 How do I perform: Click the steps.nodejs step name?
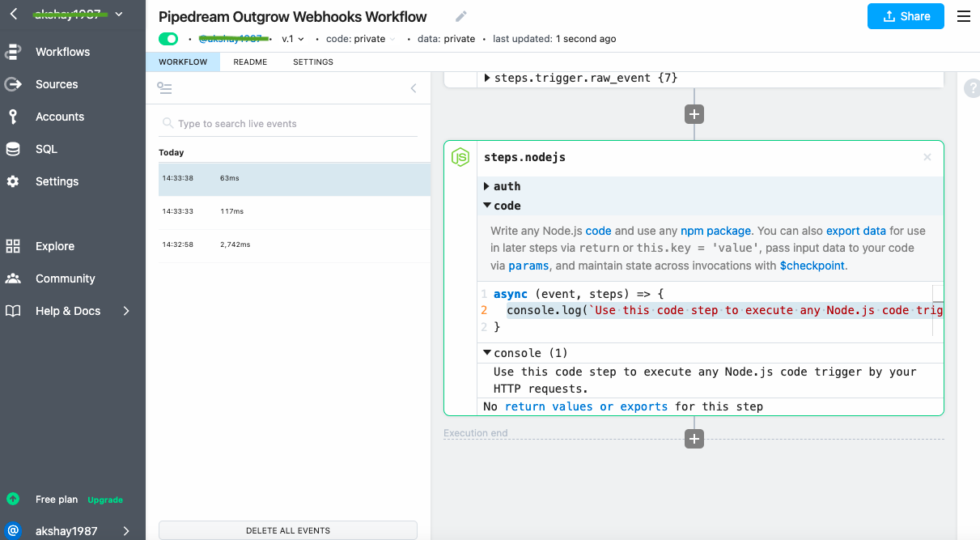[x=524, y=157]
